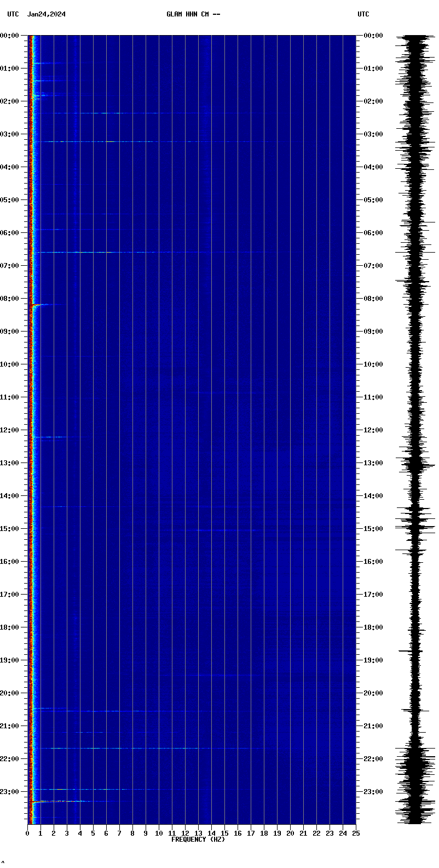This screenshot has width=439, height=868.
Task: Select the 0 Hz frequency axis label
Action: tap(27, 833)
